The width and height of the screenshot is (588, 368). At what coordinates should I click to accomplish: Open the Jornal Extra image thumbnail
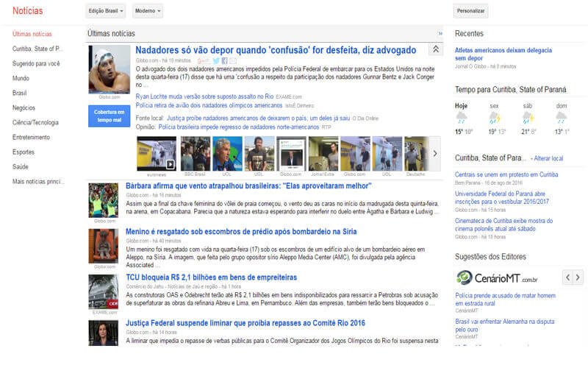click(x=323, y=154)
